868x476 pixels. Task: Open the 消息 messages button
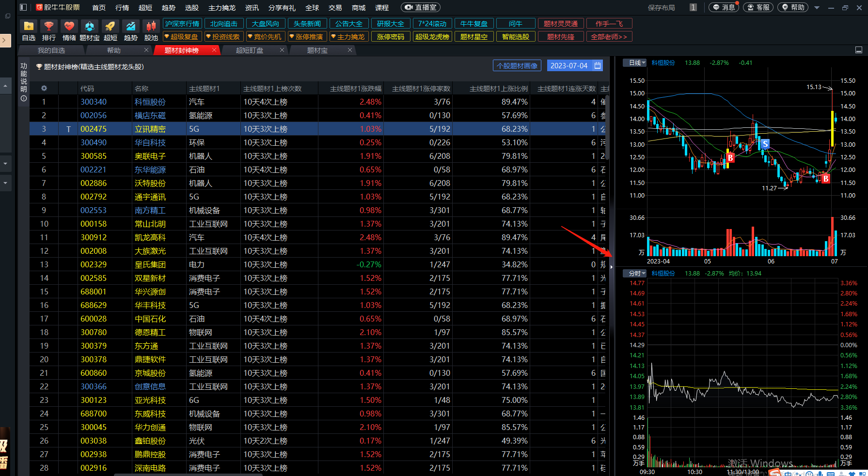724,7
